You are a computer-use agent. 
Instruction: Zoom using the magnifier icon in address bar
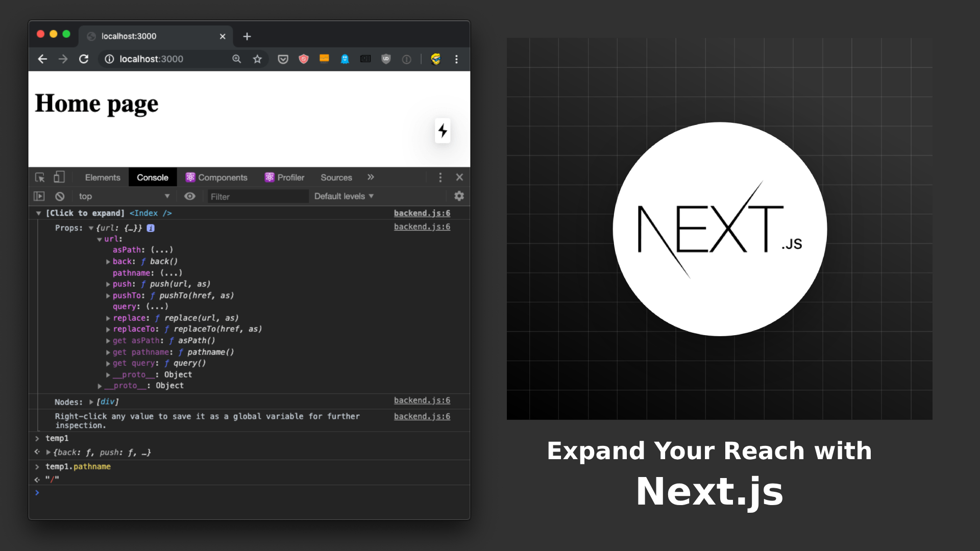237,59
